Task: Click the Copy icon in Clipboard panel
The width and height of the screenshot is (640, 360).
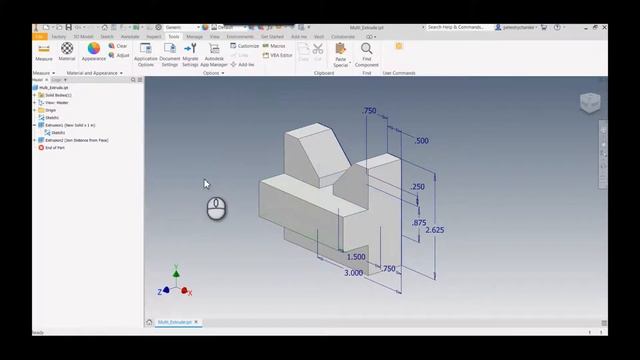Action: tap(303, 49)
